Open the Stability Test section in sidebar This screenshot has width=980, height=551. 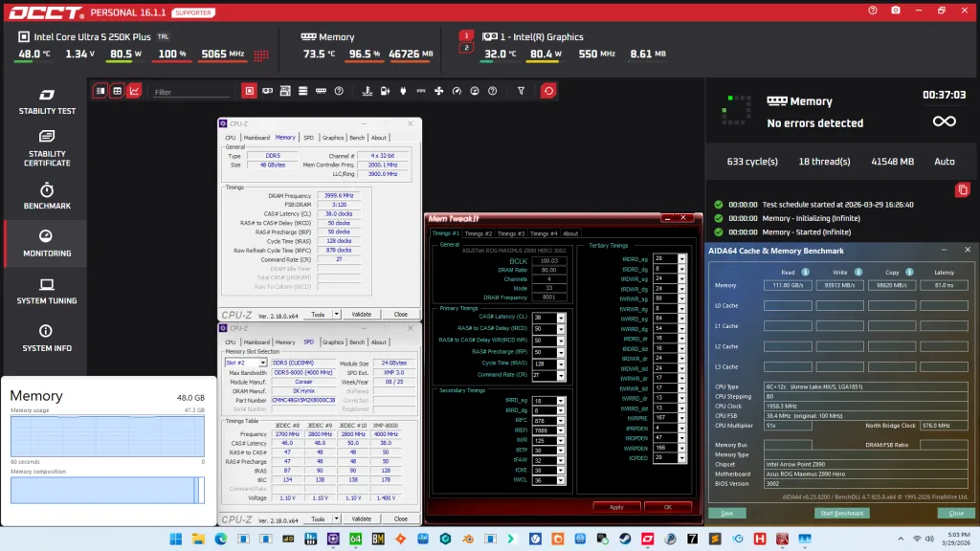point(47,101)
